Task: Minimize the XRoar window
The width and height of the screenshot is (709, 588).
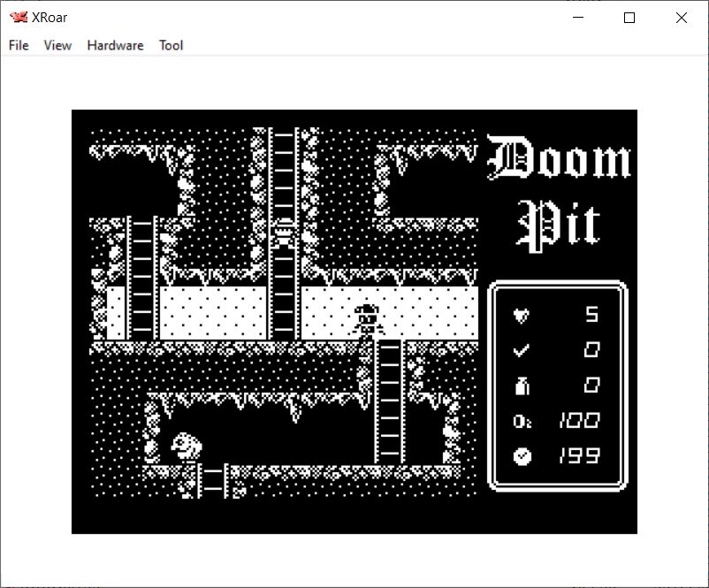Action: (x=578, y=18)
